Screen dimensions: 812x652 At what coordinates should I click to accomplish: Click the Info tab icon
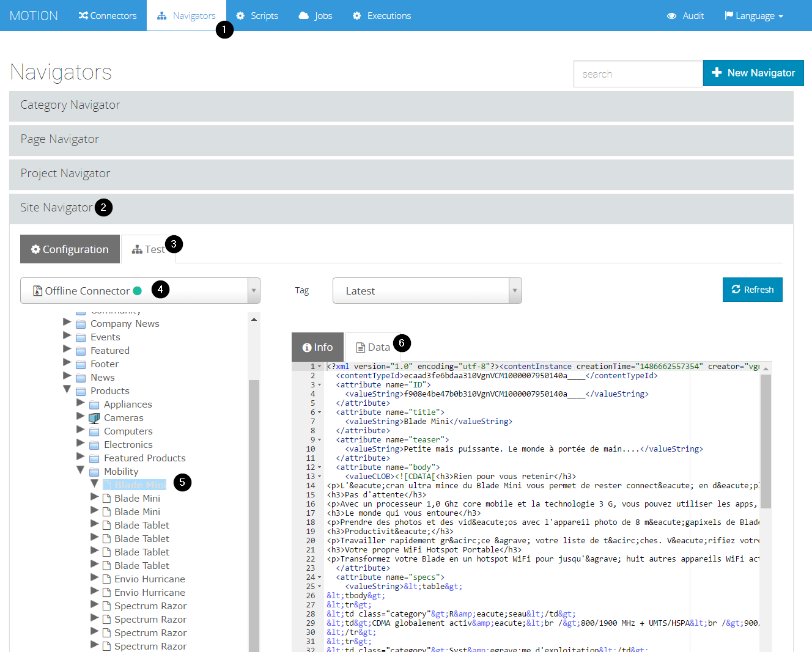tap(307, 347)
